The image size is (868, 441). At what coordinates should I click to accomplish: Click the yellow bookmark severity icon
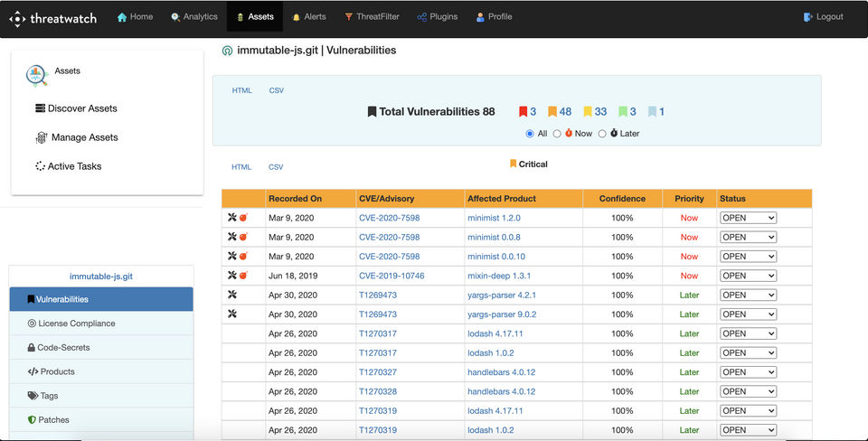[x=588, y=112]
